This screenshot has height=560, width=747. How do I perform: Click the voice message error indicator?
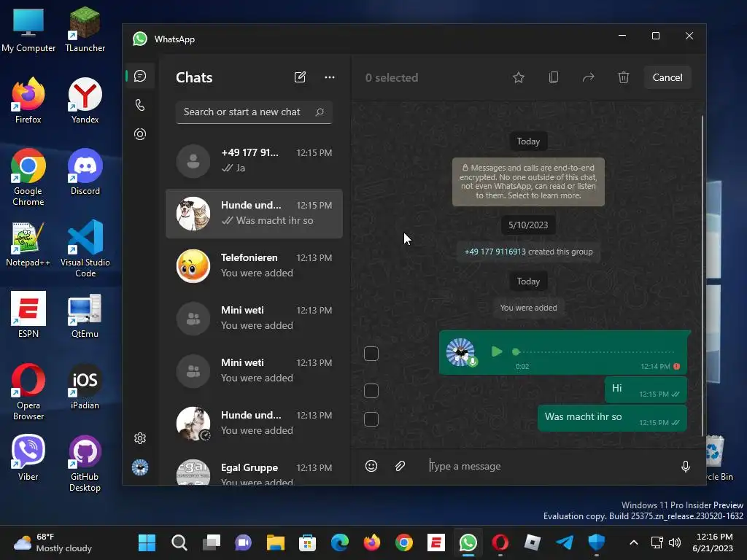point(677,366)
